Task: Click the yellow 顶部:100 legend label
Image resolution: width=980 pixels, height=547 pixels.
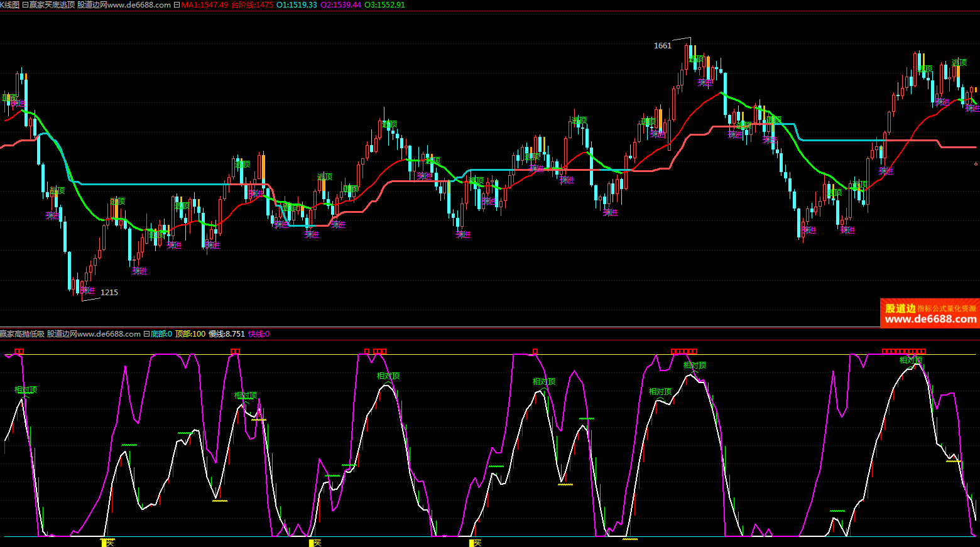Action: pyautogui.click(x=190, y=334)
